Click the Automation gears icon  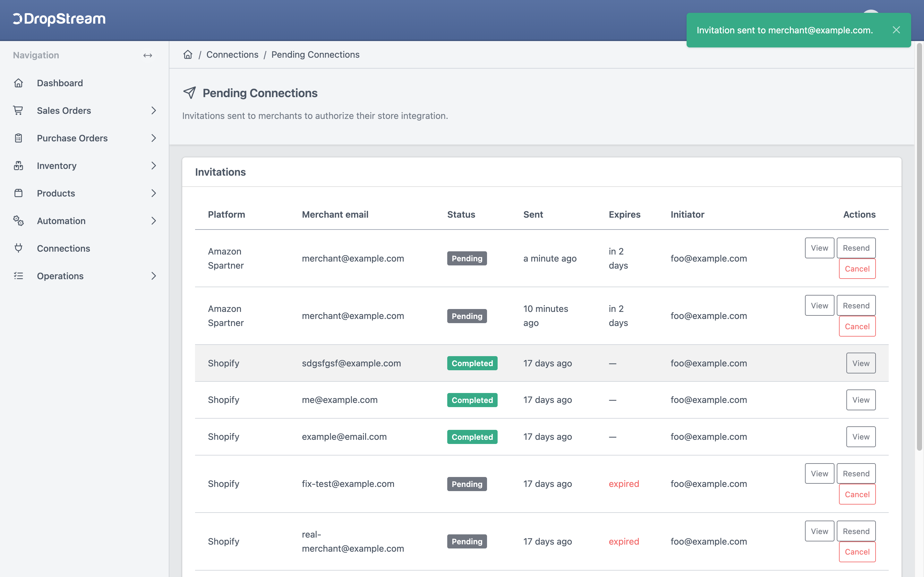(x=18, y=221)
